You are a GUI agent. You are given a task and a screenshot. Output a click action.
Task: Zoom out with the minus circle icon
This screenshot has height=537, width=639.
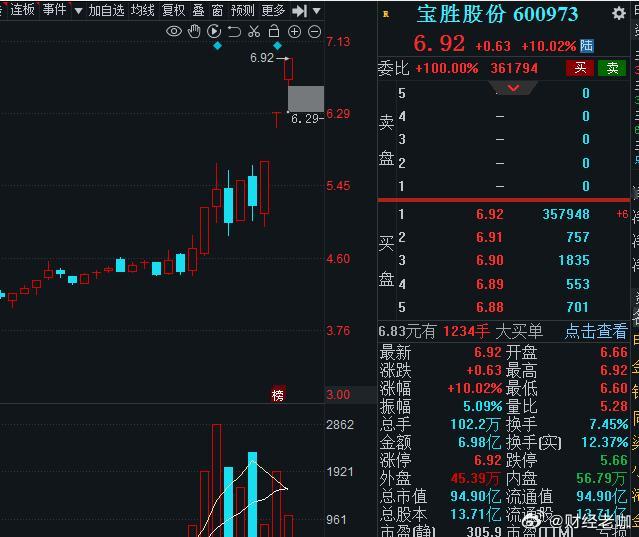click(x=314, y=31)
